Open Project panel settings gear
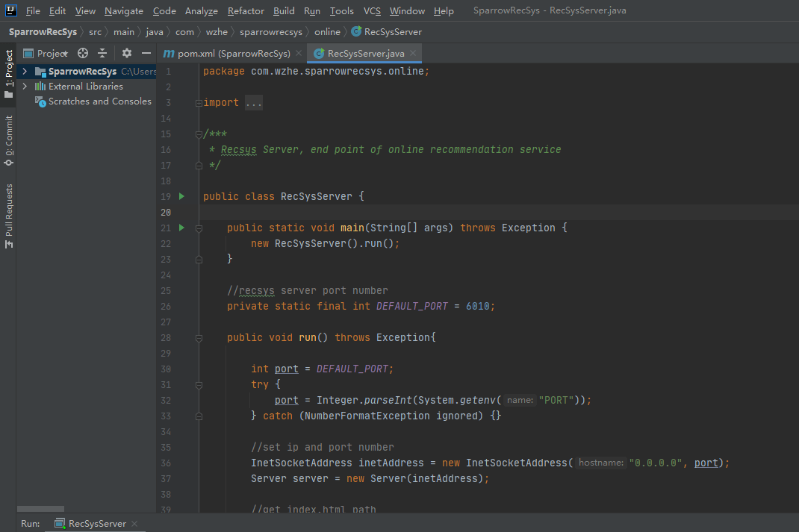This screenshot has width=799, height=532. pyautogui.click(x=126, y=53)
